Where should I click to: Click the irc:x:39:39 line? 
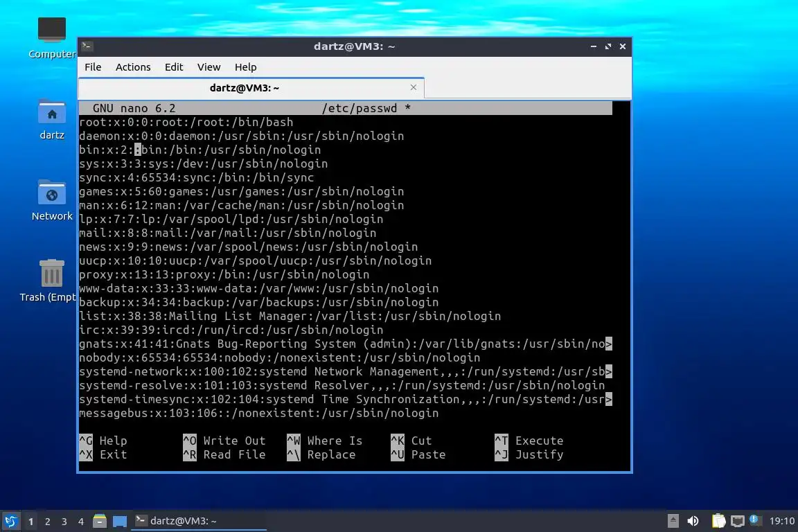231,330
